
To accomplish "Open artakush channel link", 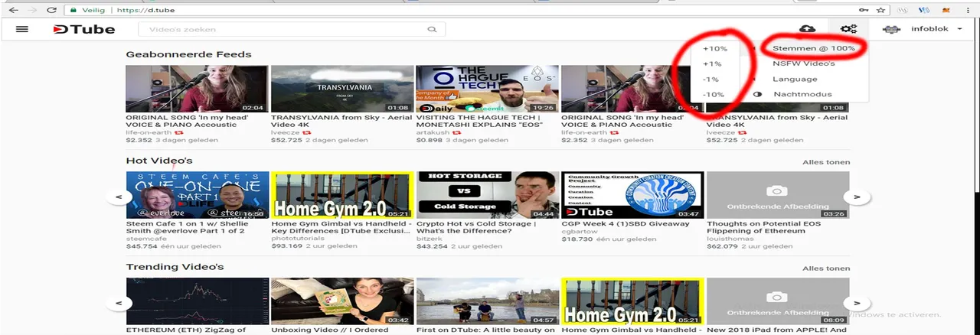I will pyautogui.click(x=433, y=132).
